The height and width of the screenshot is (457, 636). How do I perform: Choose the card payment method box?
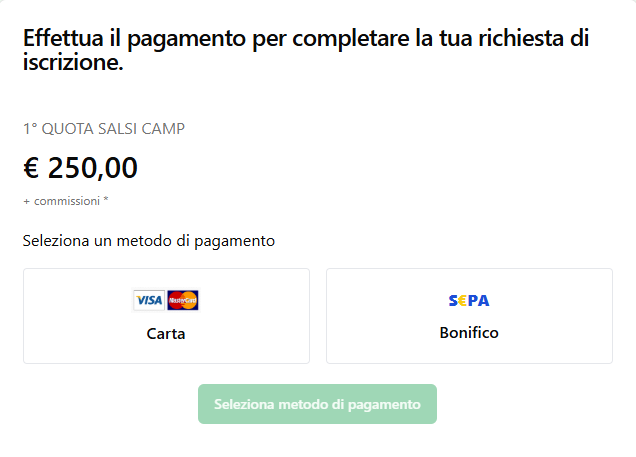tap(166, 316)
